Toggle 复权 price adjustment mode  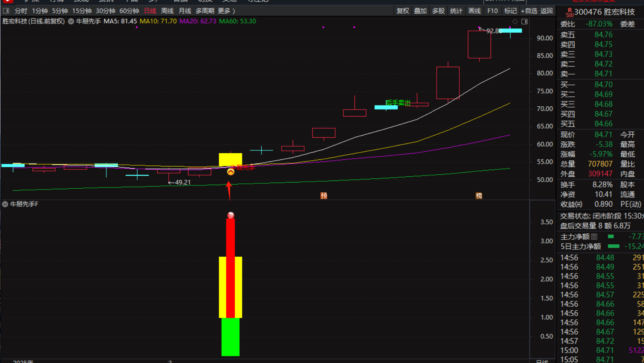(402, 11)
